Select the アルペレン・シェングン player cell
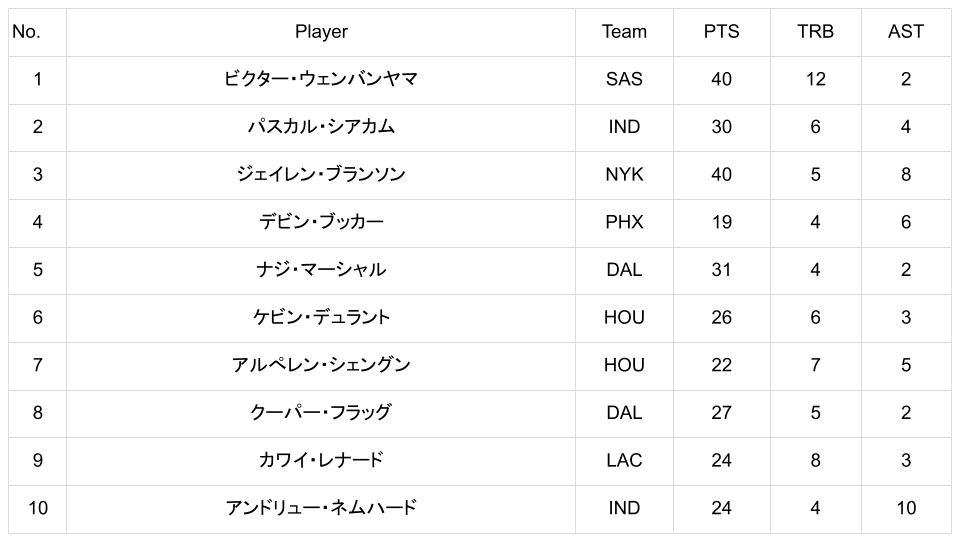 [x=321, y=365]
